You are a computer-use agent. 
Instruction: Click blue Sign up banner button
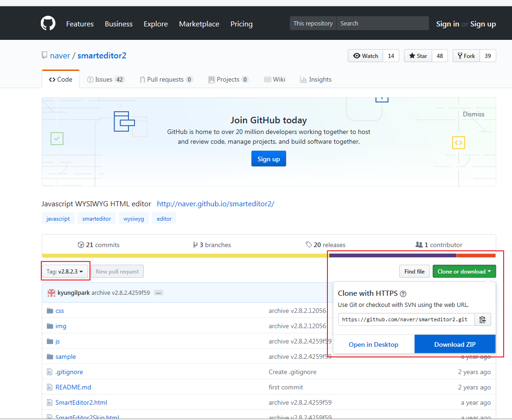269,159
